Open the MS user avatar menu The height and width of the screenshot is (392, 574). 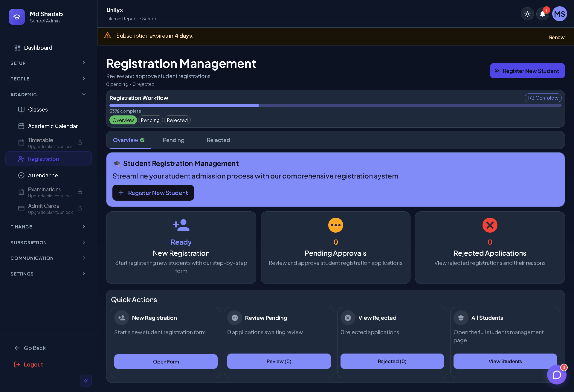pyautogui.click(x=559, y=14)
